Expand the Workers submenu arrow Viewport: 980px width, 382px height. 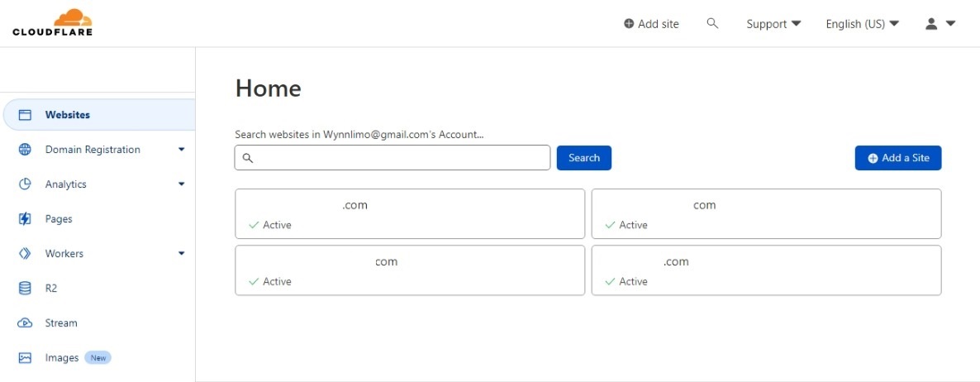click(181, 254)
